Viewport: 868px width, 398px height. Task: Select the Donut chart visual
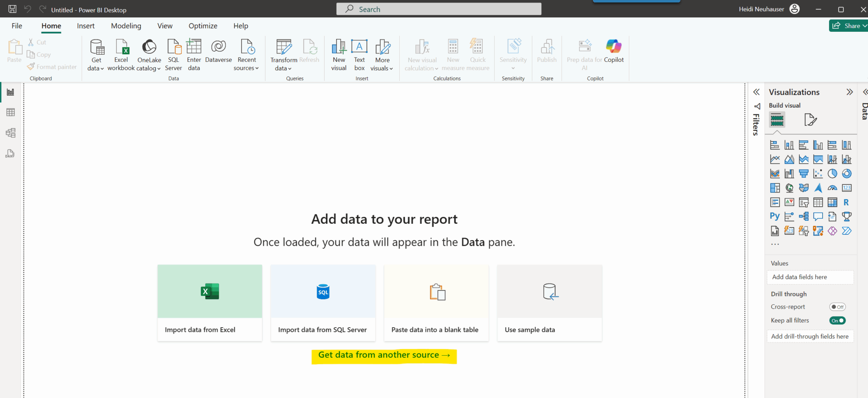click(x=847, y=173)
